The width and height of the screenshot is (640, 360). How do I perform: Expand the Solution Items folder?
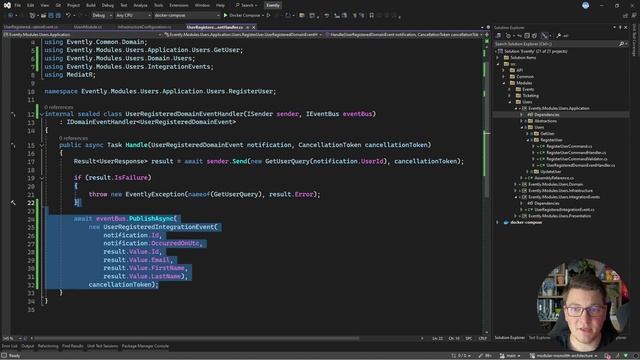point(498,58)
